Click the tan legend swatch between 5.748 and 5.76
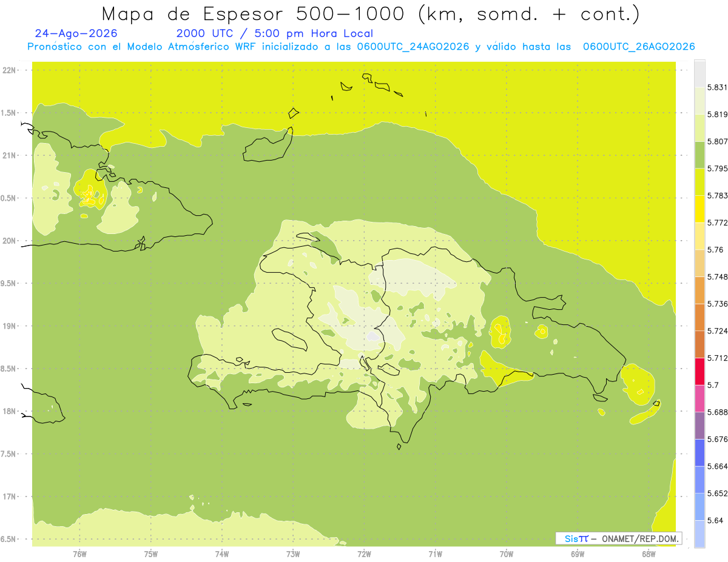 click(699, 263)
